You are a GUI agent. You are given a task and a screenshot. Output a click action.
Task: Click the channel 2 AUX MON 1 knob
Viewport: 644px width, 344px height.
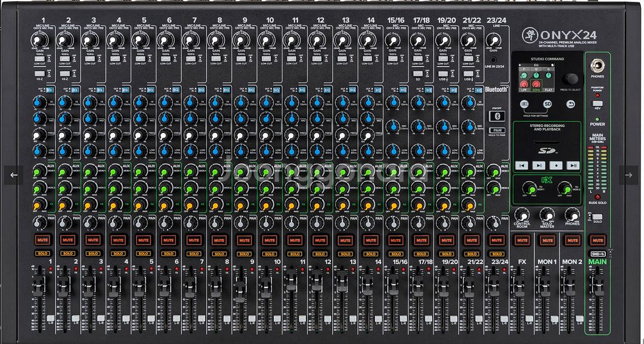pos(64,171)
